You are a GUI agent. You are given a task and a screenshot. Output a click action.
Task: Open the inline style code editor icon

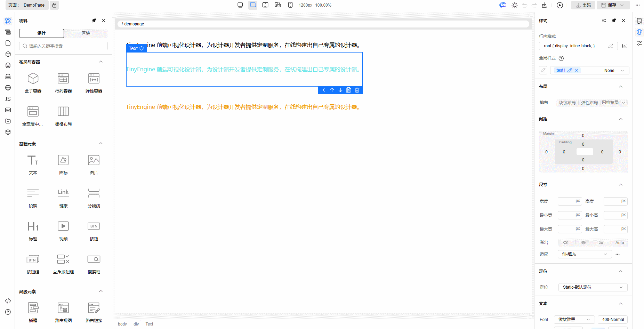[x=625, y=46]
